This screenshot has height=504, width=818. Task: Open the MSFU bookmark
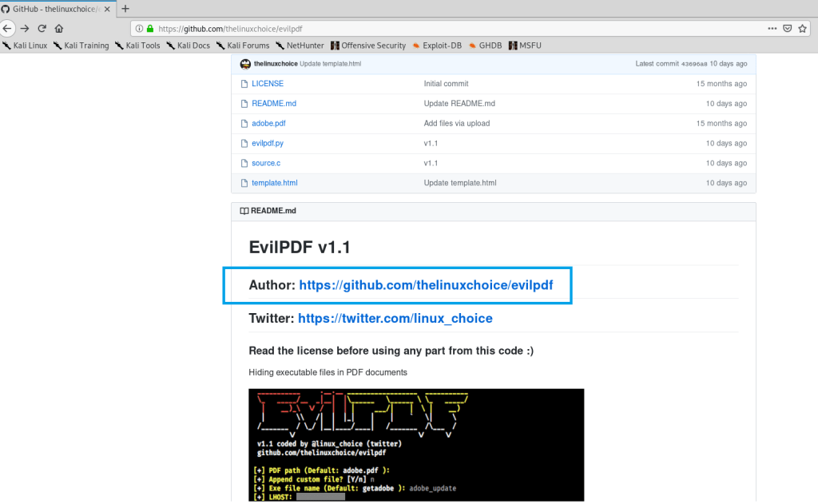click(x=525, y=46)
